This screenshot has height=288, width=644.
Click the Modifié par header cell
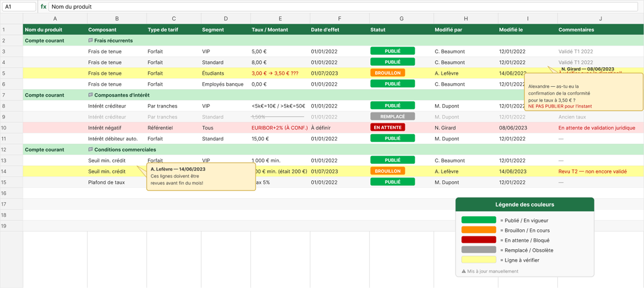click(x=466, y=30)
